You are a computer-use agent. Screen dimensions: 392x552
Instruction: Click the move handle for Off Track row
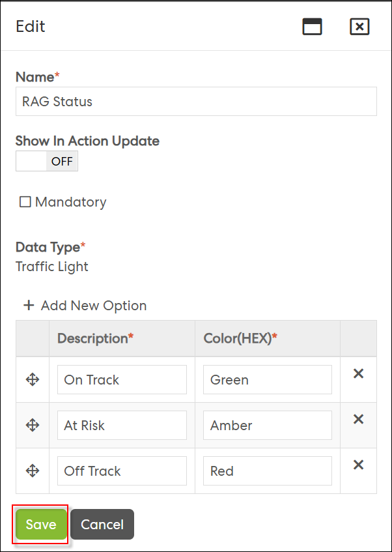(x=33, y=471)
